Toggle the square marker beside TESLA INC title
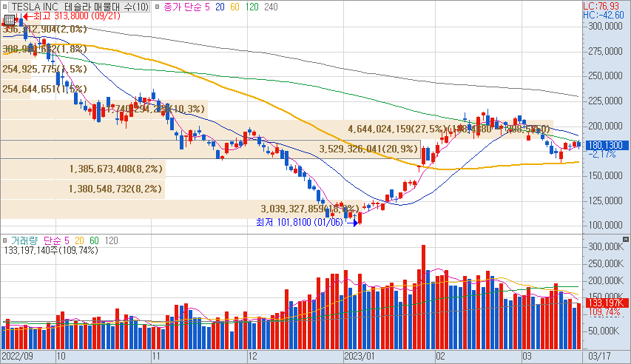Image resolution: width=631 pixels, height=364 pixels. coord(5,7)
